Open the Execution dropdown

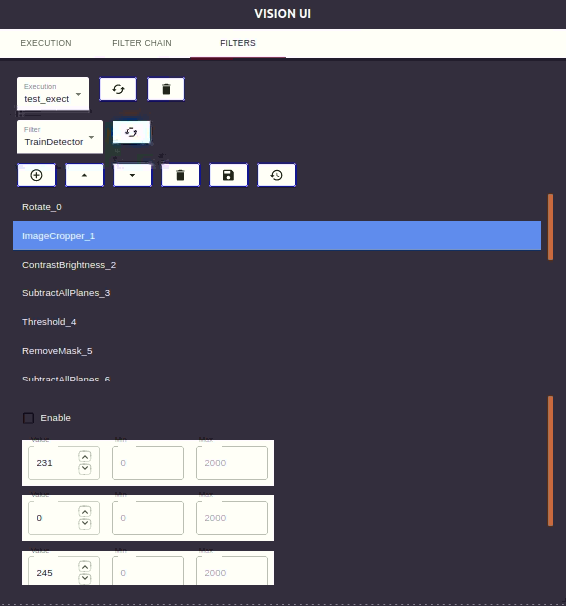coord(53,94)
